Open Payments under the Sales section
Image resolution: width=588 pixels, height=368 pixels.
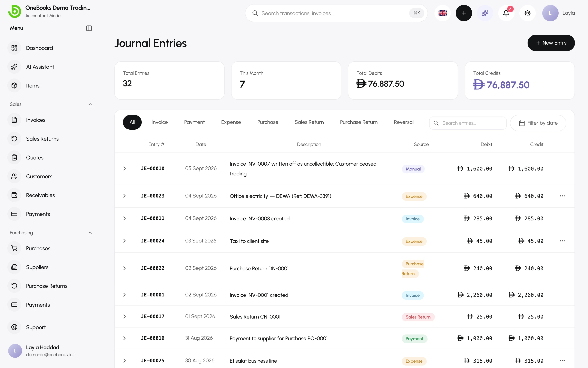50,214
